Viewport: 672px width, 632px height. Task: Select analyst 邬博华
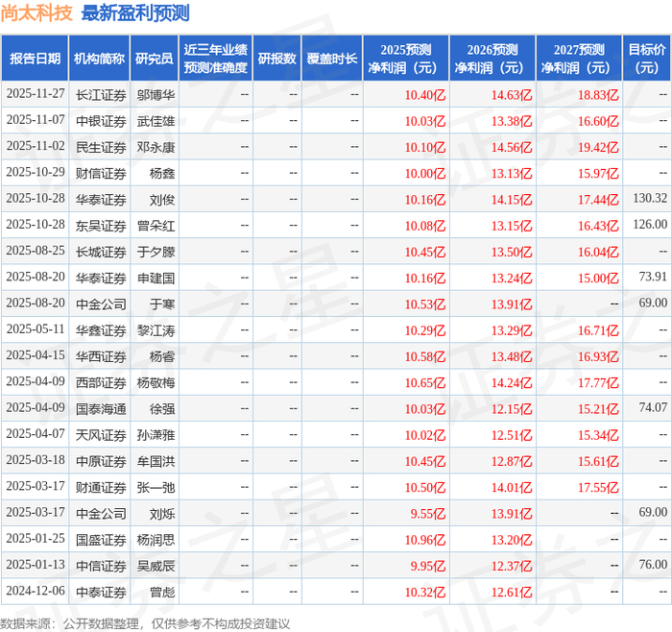(156, 95)
